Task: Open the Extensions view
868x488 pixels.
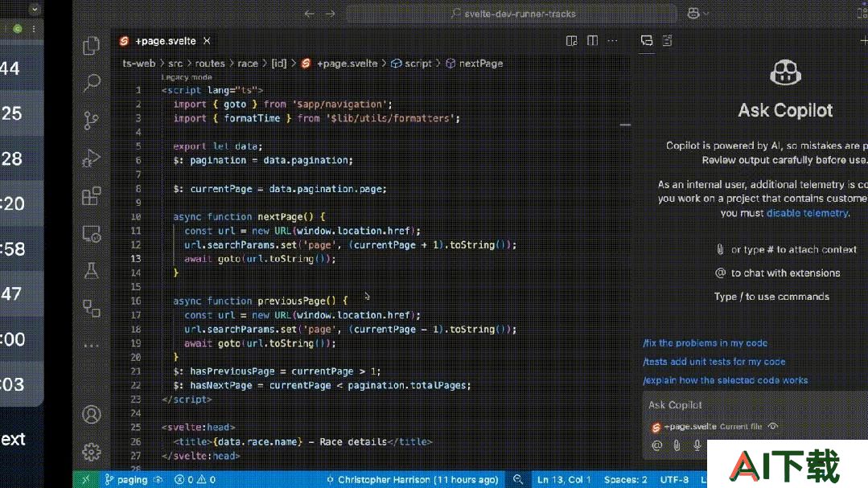Action: tap(92, 196)
